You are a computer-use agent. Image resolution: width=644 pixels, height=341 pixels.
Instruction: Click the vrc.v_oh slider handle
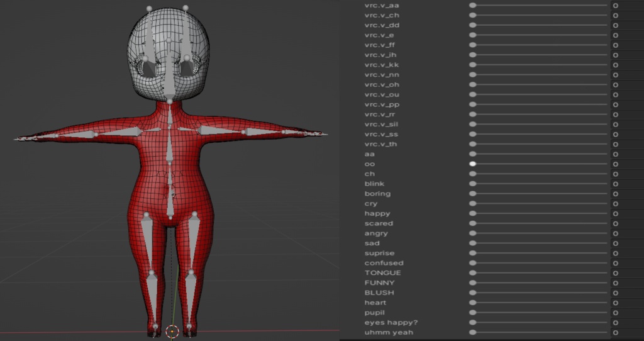click(x=473, y=85)
